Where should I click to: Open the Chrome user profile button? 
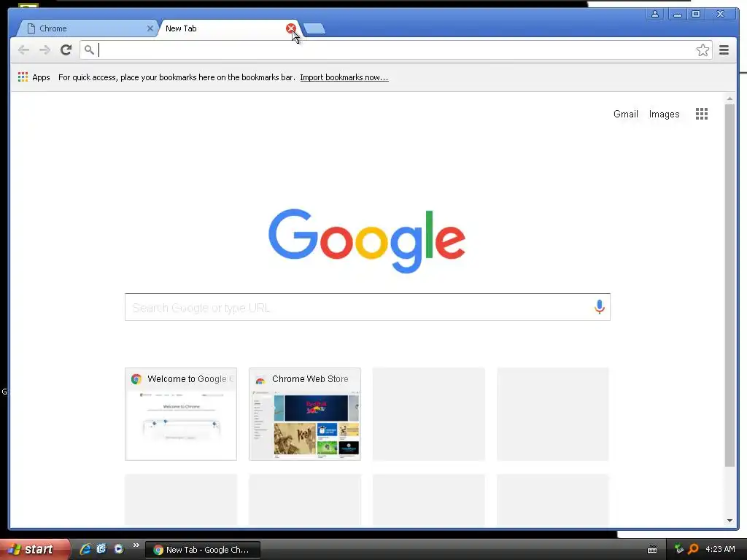pyautogui.click(x=655, y=14)
